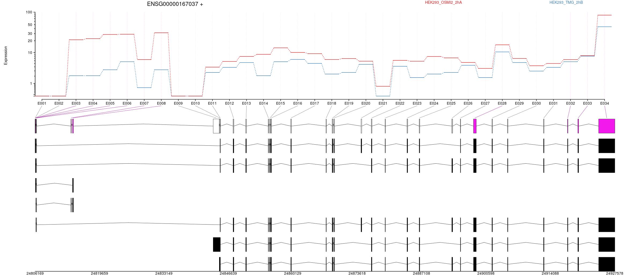This screenshot has height=279, width=644.
Task: Click exon label E020
Action: pos(366,103)
